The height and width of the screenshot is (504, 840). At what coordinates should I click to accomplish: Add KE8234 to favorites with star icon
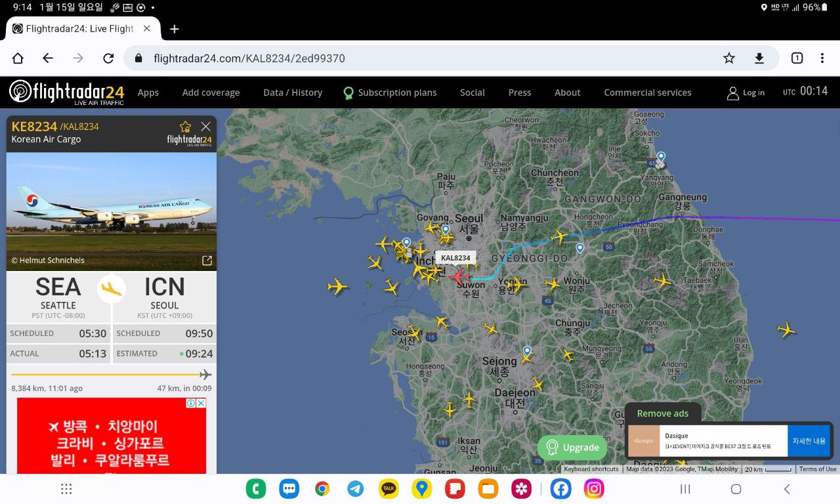coord(186,127)
